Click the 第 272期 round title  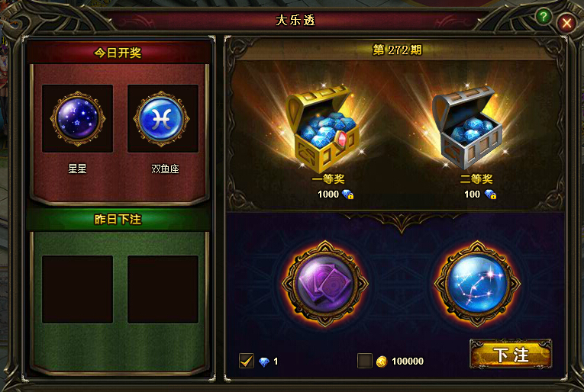pyautogui.click(x=397, y=50)
